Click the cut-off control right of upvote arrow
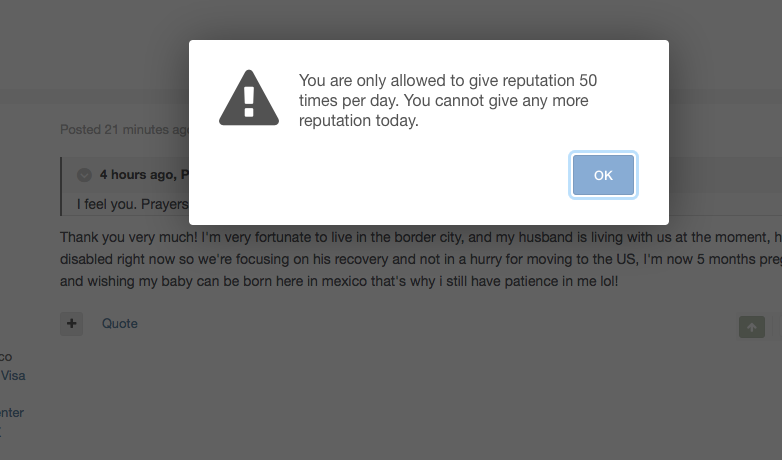Image resolution: width=782 pixels, height=460 pixels. coord(779,327)
